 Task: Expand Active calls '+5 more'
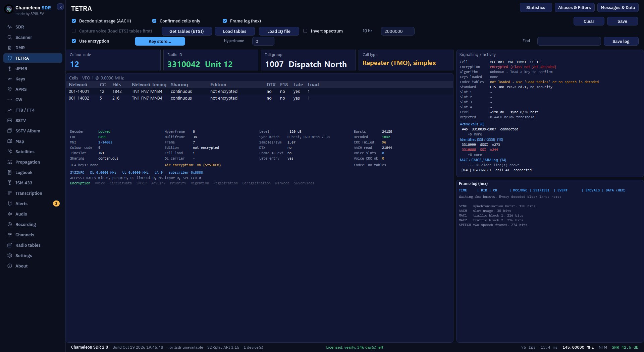tap(475, 134)
